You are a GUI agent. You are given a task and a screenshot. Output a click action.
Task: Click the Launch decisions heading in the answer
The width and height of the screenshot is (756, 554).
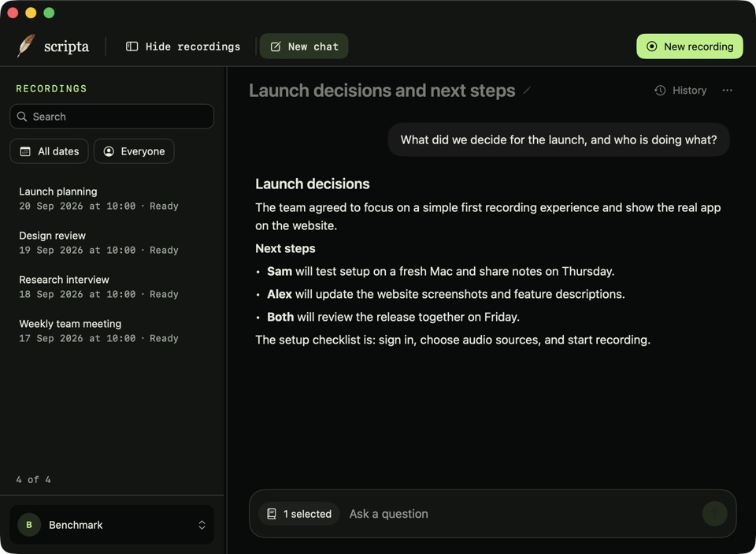[x=313, y=184]
